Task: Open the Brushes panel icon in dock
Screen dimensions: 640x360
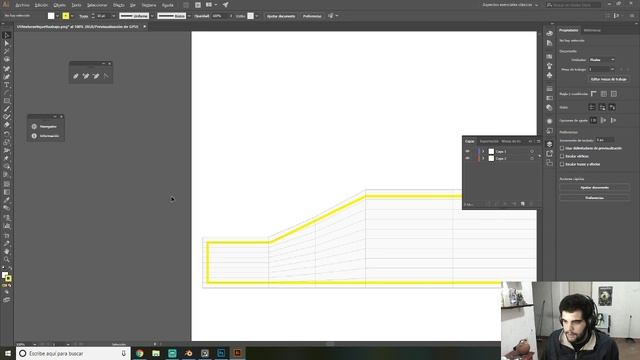Action: [549, 66]
